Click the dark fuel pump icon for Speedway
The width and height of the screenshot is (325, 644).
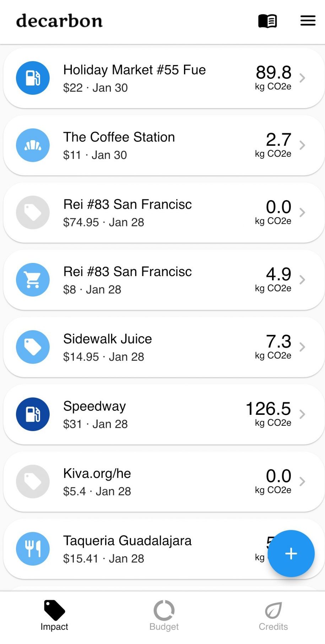(33, 414)
